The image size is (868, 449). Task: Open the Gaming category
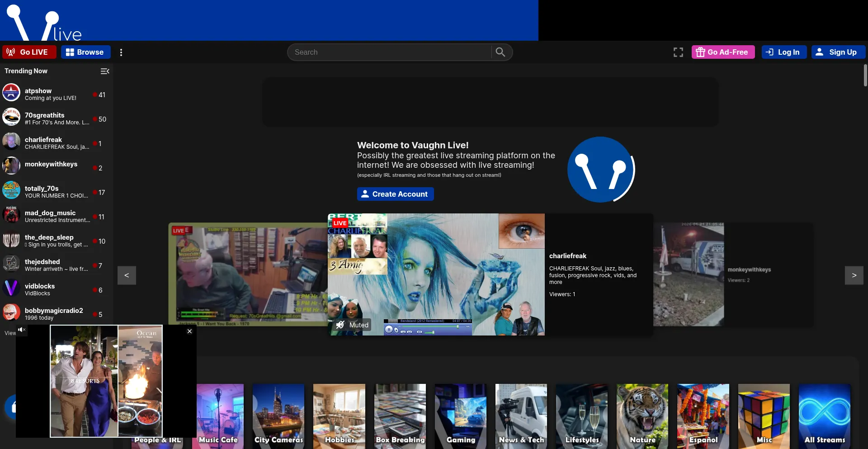(461, 416)
